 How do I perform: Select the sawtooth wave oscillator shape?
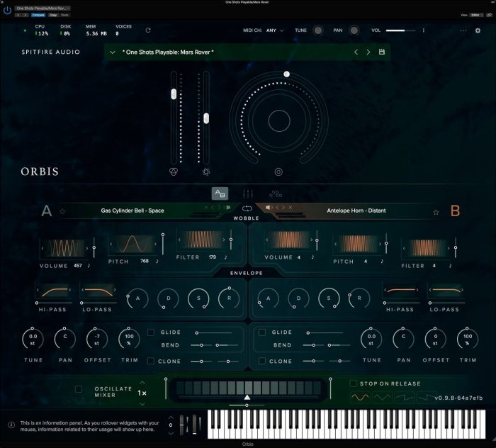(405, 397)
